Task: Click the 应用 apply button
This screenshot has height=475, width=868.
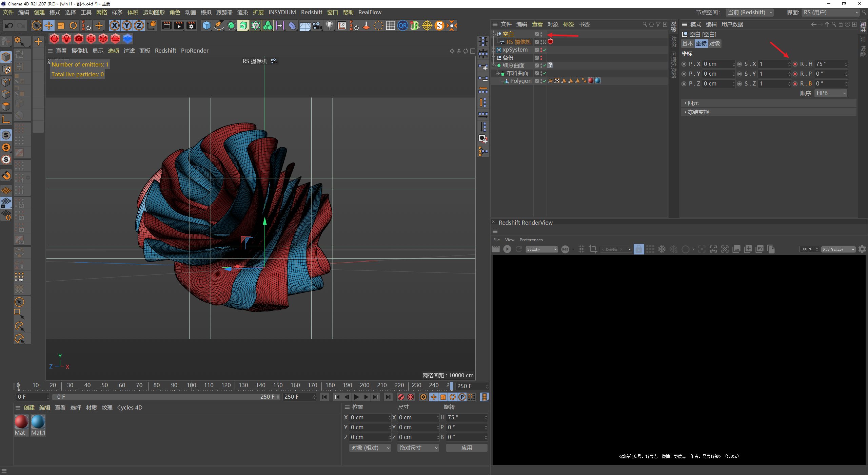Action: point(467,448)
